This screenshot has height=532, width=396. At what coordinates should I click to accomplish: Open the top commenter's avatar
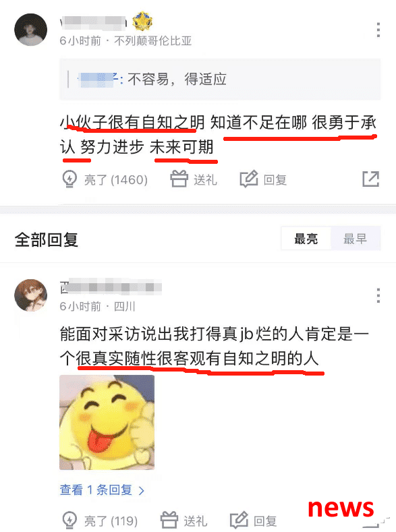(30, 30)
